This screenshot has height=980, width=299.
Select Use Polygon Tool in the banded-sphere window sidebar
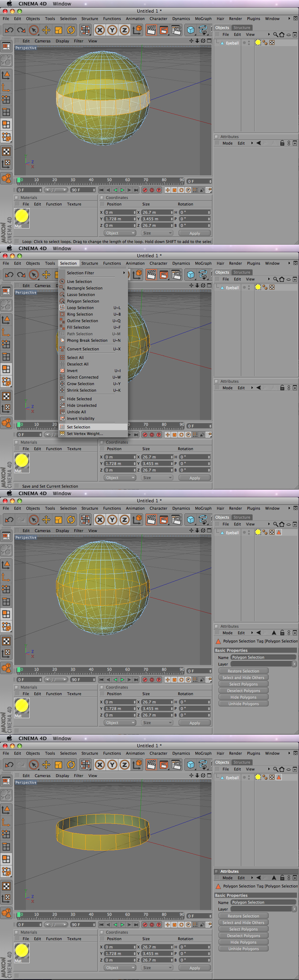[6, 125]
